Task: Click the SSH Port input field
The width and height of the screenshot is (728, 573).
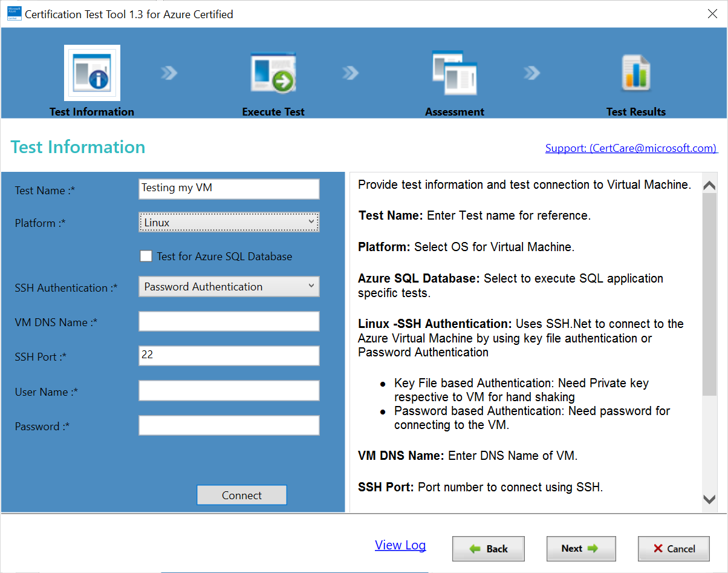Action: coord(229,356)
